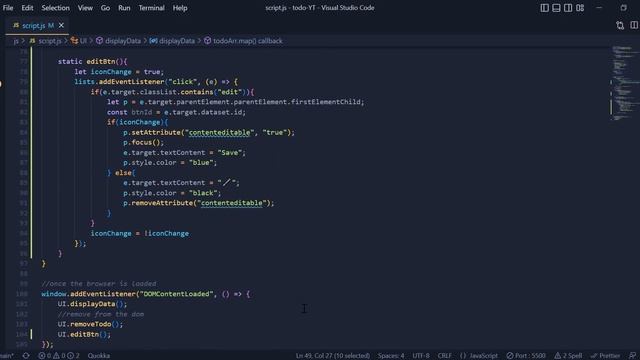Screen dimensions: 640x360
Task: Open the second displayData variable breadcrumb
Action: [172, 41]
